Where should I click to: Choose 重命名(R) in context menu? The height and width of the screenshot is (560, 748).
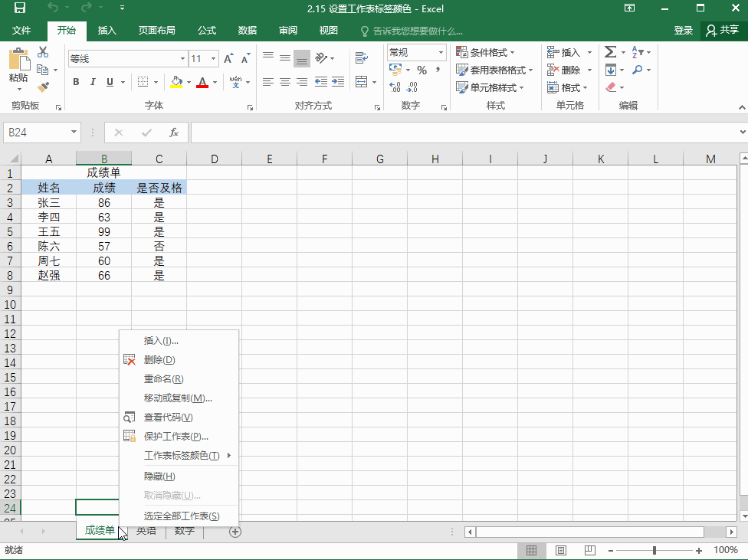click(179, 379)
